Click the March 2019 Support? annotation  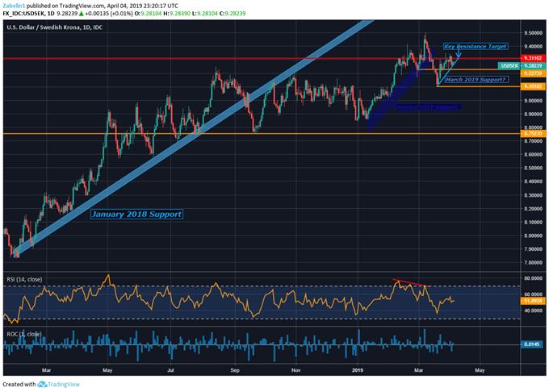(476, 80)
